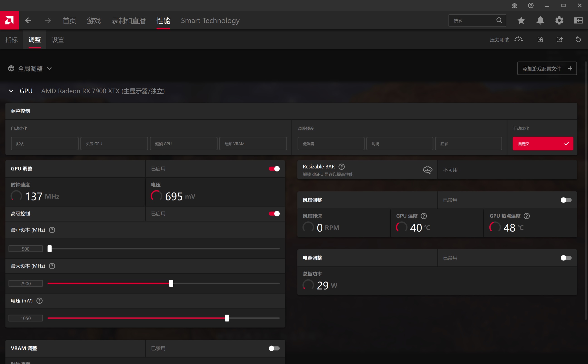Select the 欠压 GPU preset
Screen dimensions: 588x364
pos(114,144)
